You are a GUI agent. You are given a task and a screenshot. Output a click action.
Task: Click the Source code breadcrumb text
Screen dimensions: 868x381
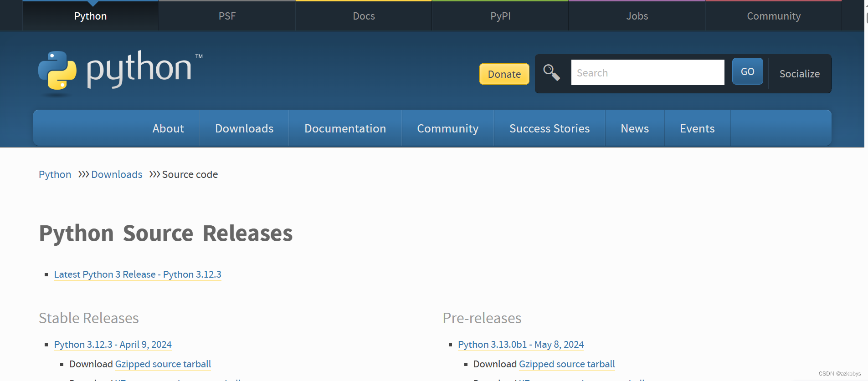click(x=190, y=174)
